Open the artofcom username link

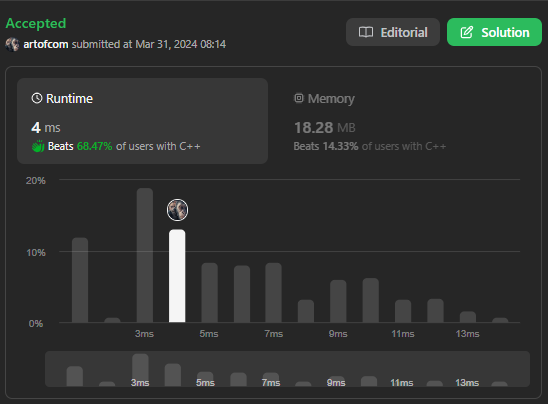click(x=46, y=44)
